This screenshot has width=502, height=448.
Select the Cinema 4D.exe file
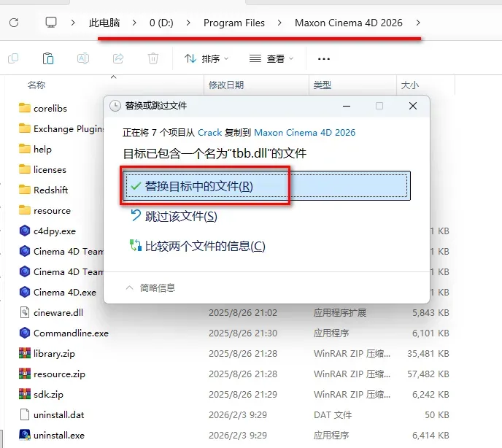(58, 292)
